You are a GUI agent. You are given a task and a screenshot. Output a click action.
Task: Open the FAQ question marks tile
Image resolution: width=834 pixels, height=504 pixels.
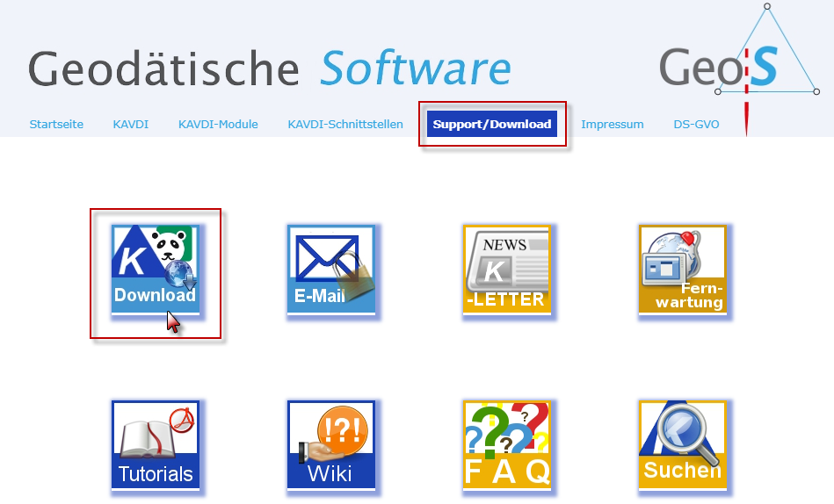506,445
